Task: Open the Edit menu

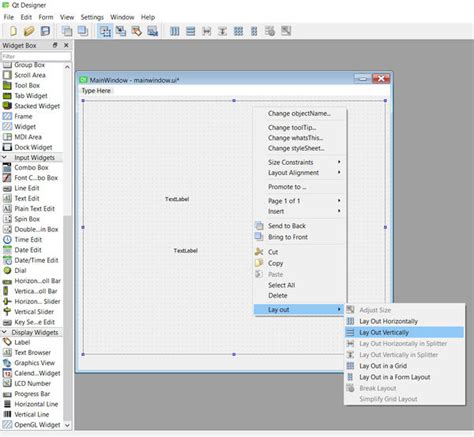Action: pyautogui.click(x=26, y=17)
